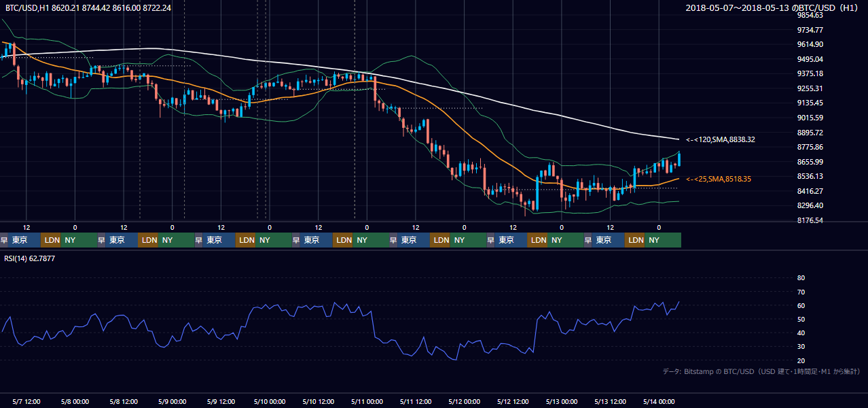The height and width of the screenshot is (408, 868).
Task: Click RSI axis level 40
Action: click(801, 333)
